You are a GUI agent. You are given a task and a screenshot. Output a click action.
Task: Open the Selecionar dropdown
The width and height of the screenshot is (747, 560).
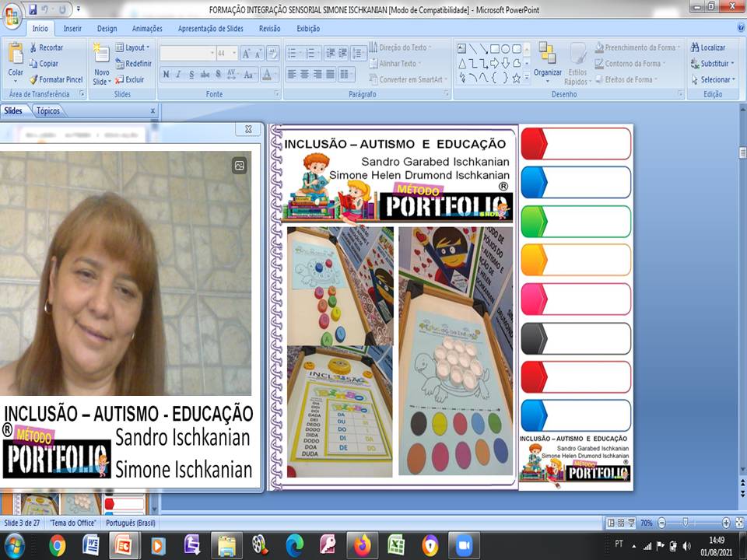pos(714,79)
